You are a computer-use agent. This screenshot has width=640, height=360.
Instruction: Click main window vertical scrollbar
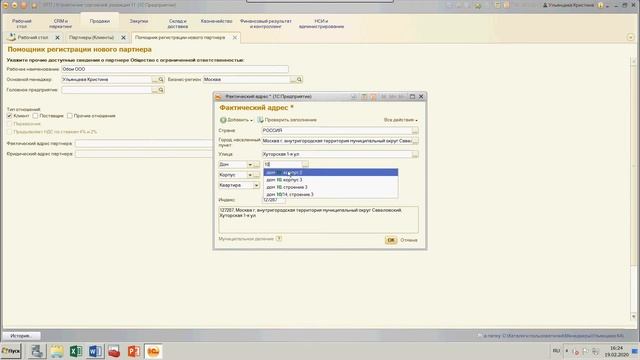tap(634, 189)
